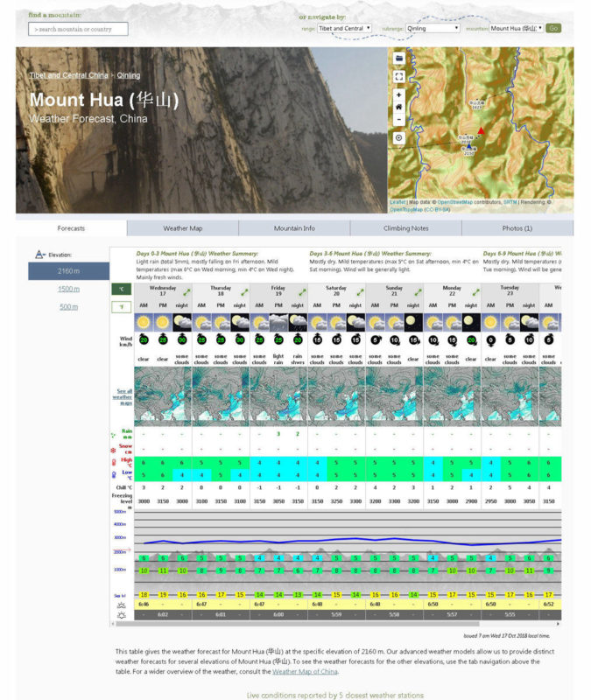The width and height of the screenshot is (591, 700).
Task: Open the Leaflet attribution link
Action: click(x=398, y=202)
